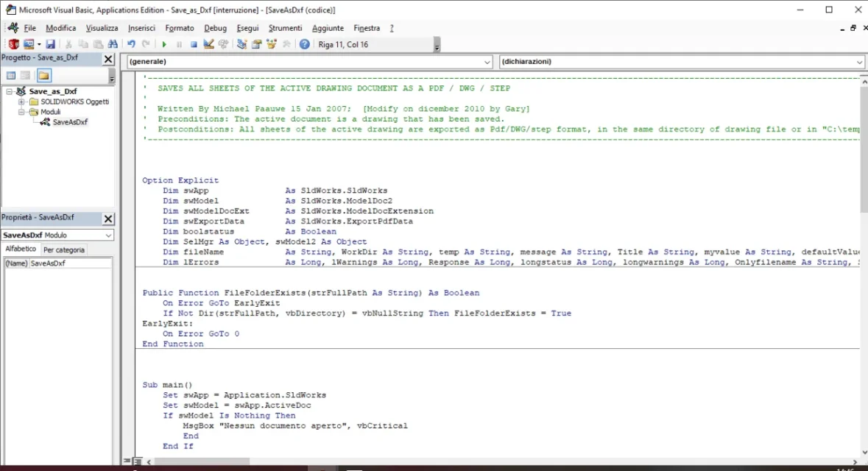Select the SaveAsDxf module in tree
This screenshot has height=471, width=868.
point(70,121)
